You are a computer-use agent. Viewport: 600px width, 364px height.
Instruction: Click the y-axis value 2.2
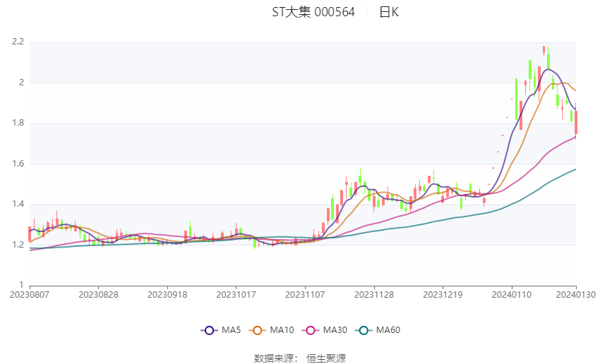pos(18,42)
